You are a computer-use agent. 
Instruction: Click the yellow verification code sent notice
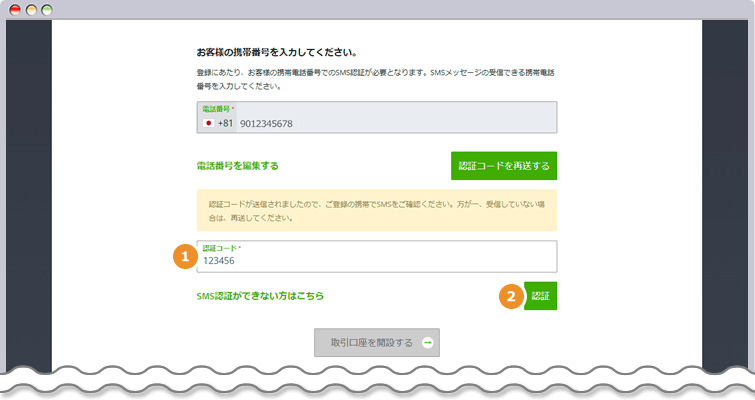tap(376, 210)
